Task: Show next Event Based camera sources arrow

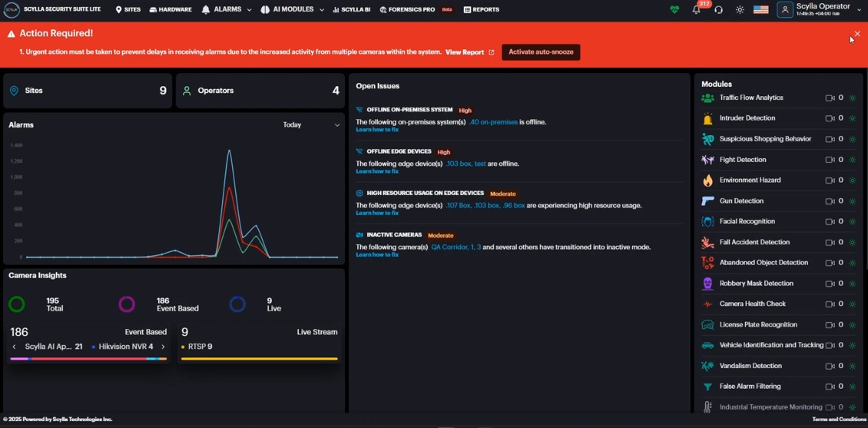Action: 163,347
